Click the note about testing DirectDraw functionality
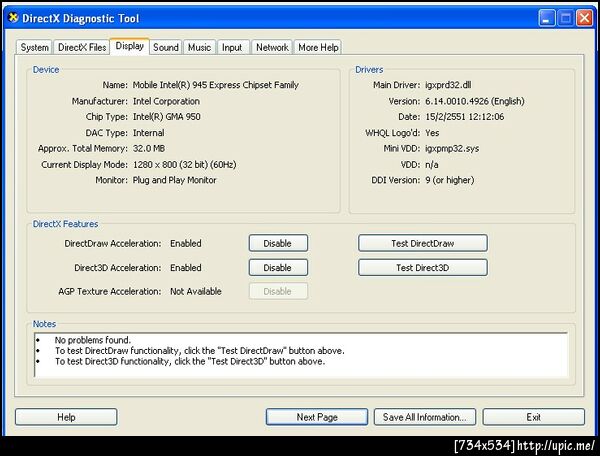This screenshot has width=600, height=456. 199,350
